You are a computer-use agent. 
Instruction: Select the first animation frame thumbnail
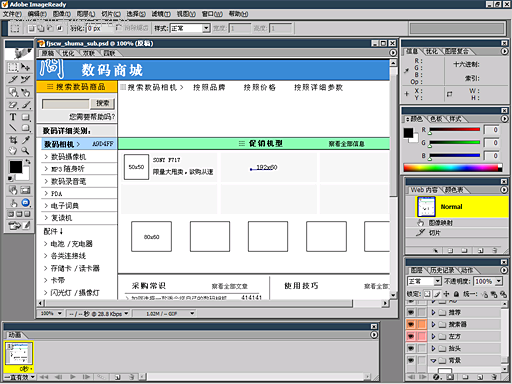coord(19,354)
